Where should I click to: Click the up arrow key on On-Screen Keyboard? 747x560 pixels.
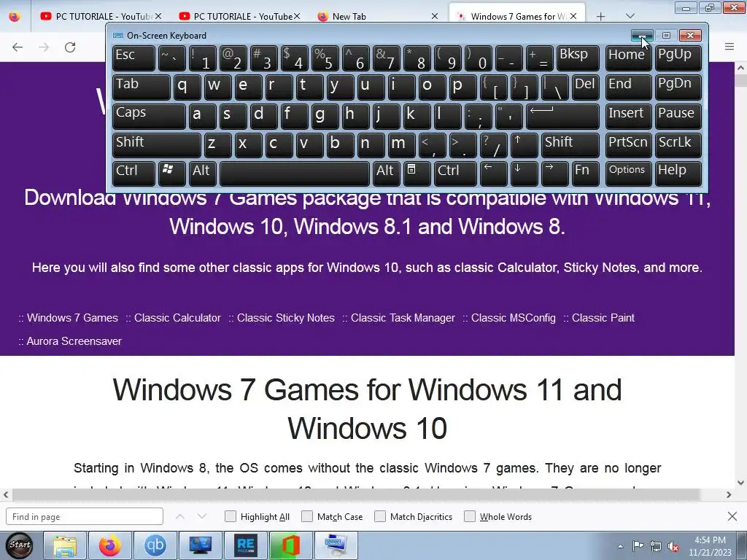coord(524,145)
